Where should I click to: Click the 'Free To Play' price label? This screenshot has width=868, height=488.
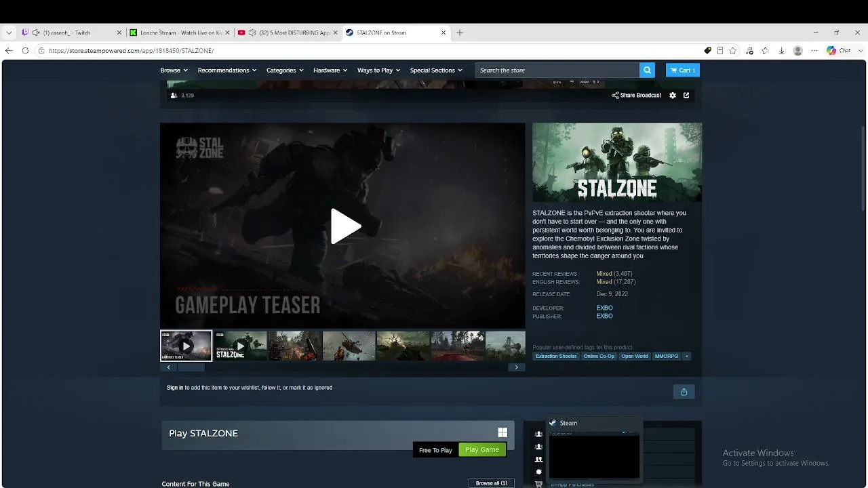(x=435, y=450)
